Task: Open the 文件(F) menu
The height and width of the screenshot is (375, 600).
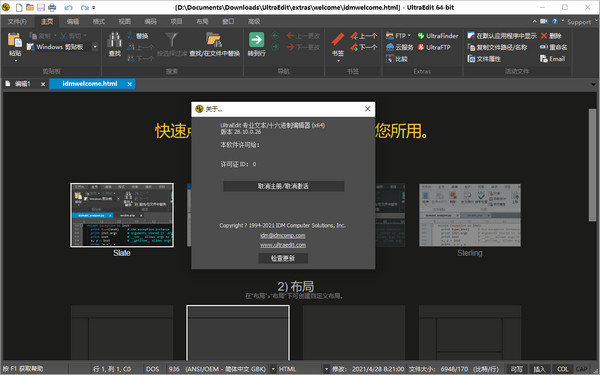Action: [x=17, y=21]
